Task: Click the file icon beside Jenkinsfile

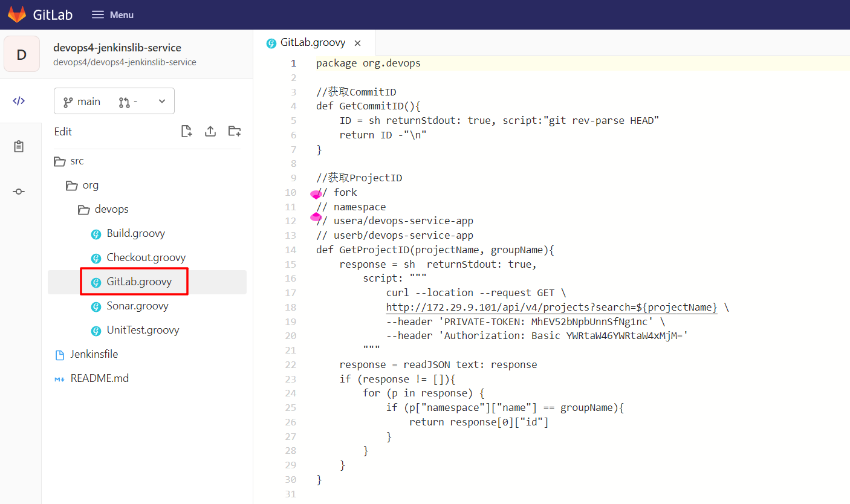Action: click(x=59, y=355)
